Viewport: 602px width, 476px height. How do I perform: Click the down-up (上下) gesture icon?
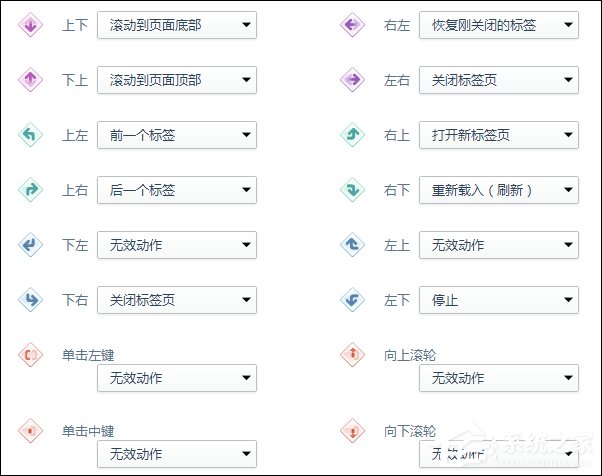click(30, 25)
